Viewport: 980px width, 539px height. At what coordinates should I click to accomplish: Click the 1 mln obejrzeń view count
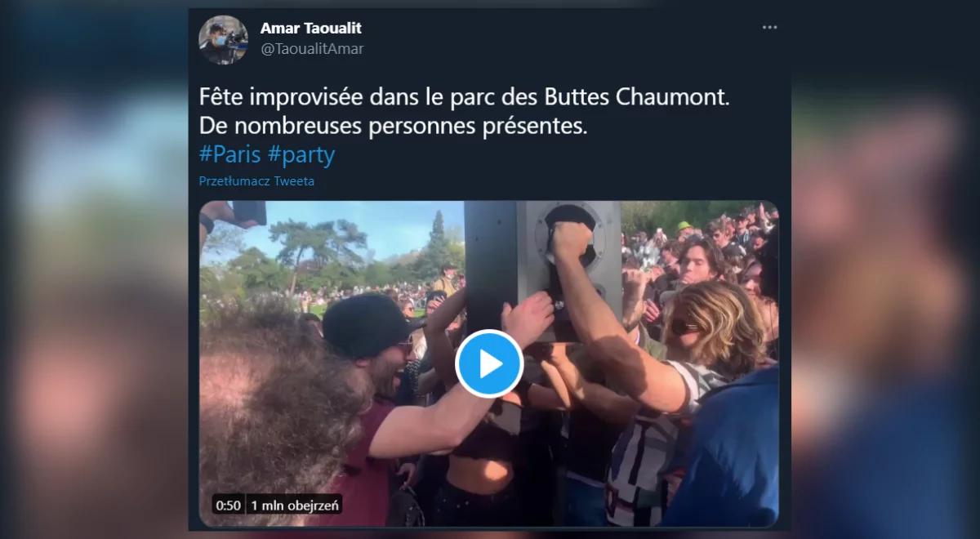pyautogui.click(x=293, y=506)
